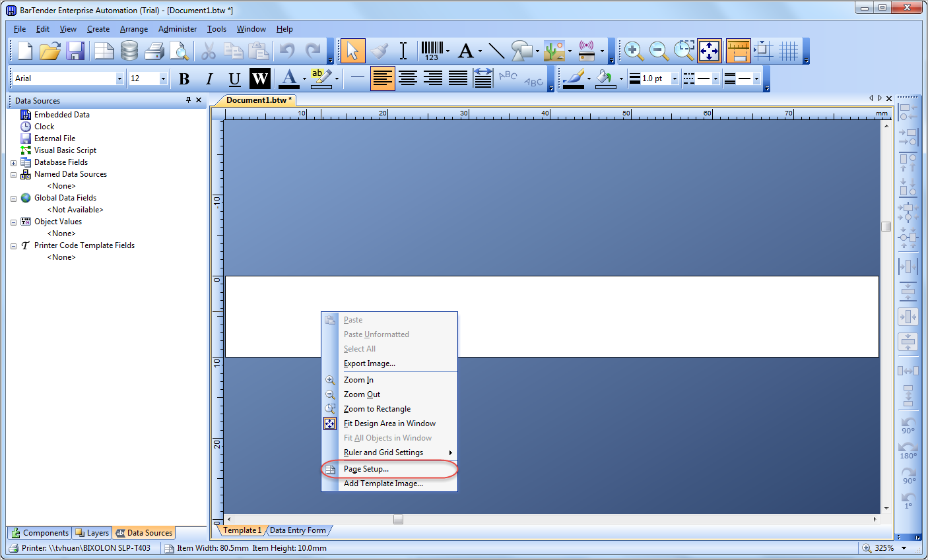Collapse the Object Values node
This screenshot has height=560, width=928.
pos(13,222)
